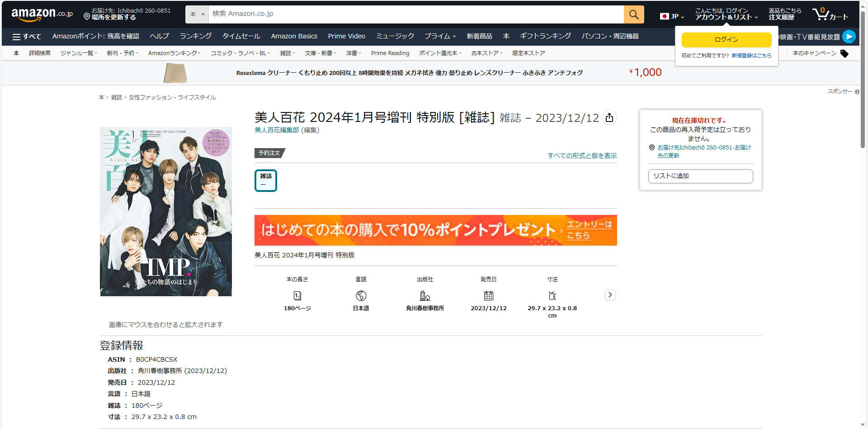Click the location pin in stock box
Screen dimensions: 868x429
[652, 148]
